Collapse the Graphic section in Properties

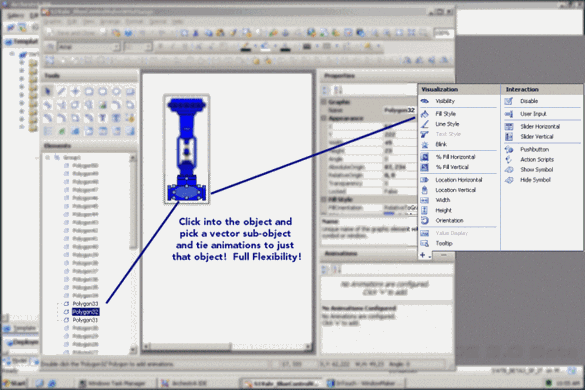pos(324,102)
